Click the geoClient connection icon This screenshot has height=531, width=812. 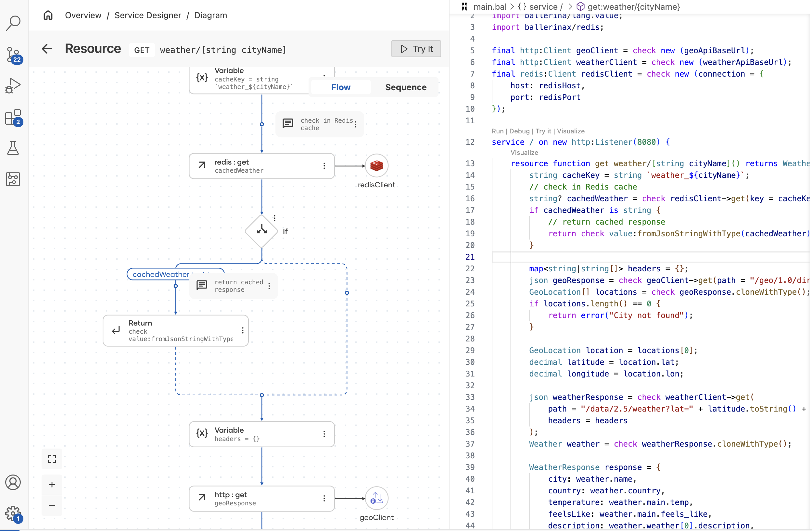click(x=376, y=498)
